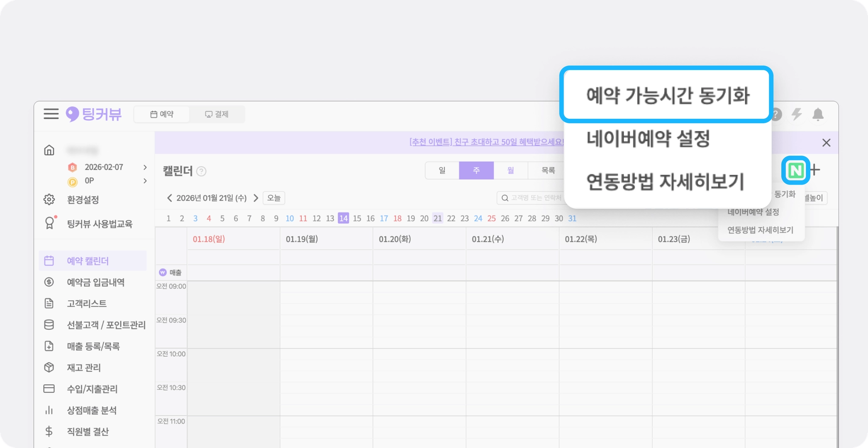Click the help icon beside 캘린더
The image size is (868, 448).
tap(202, 171)
